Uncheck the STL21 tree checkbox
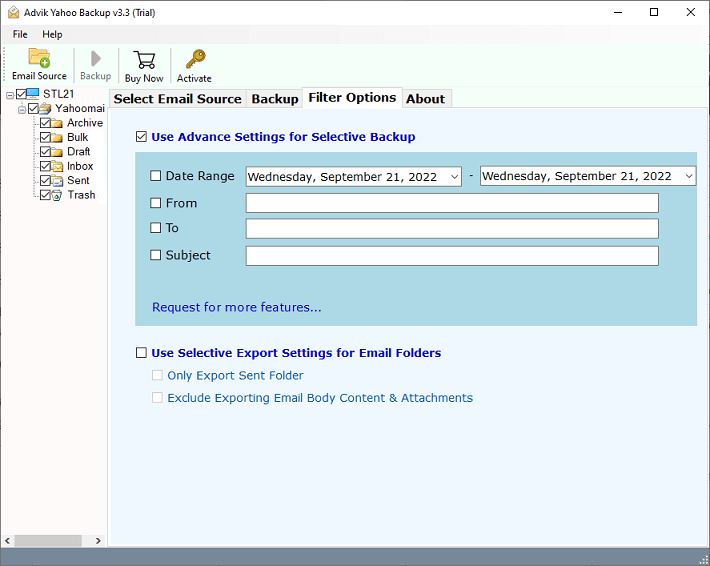This screenshot has height=566, width=710. tap(21, 94)
